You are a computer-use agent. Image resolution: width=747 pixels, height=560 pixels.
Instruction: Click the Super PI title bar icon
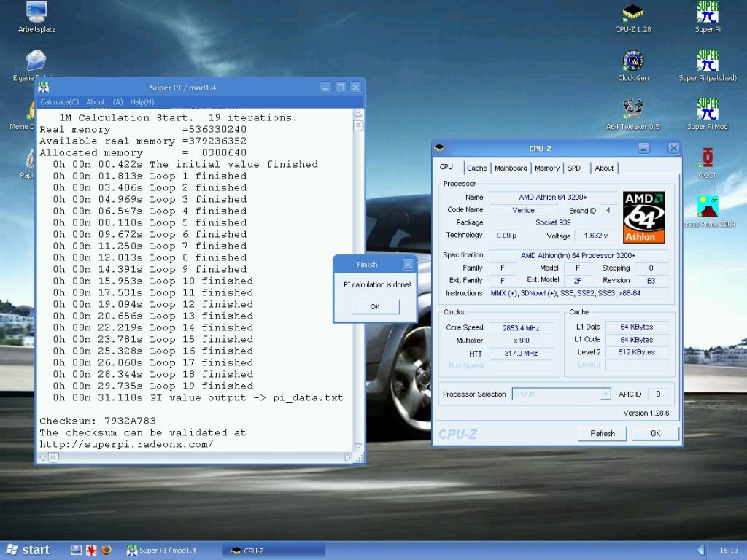tap(43, 87)
